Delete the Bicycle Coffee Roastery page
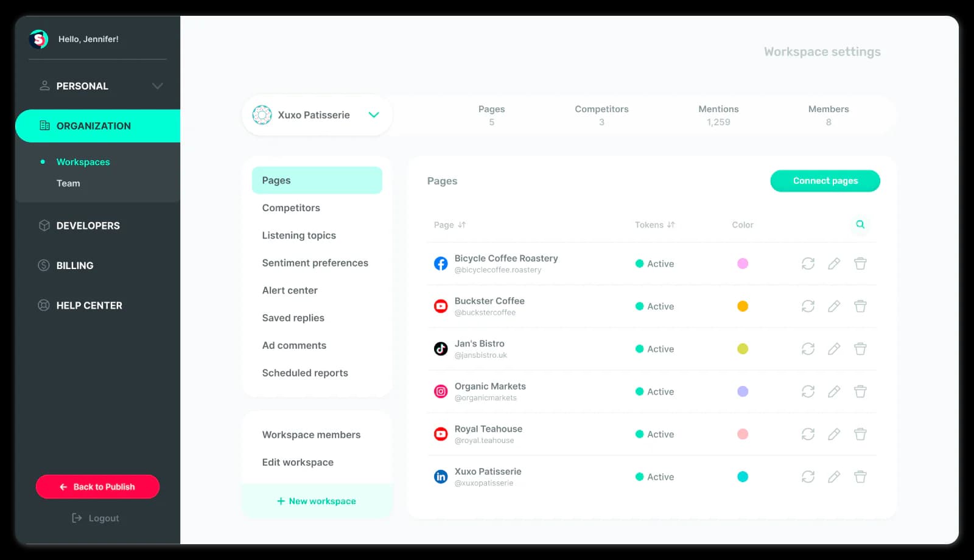Viewport: 974px width, 560px height. (x=860, y=264)
